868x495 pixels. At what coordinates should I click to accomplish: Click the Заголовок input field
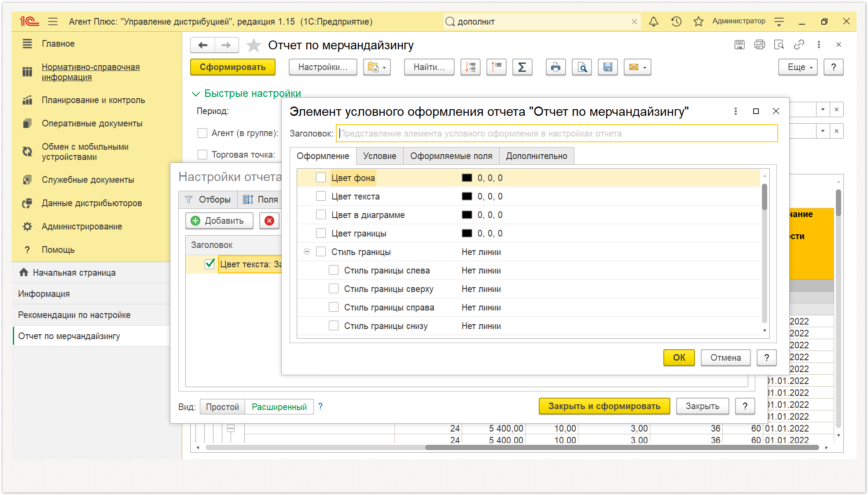[x=557, y=133]
